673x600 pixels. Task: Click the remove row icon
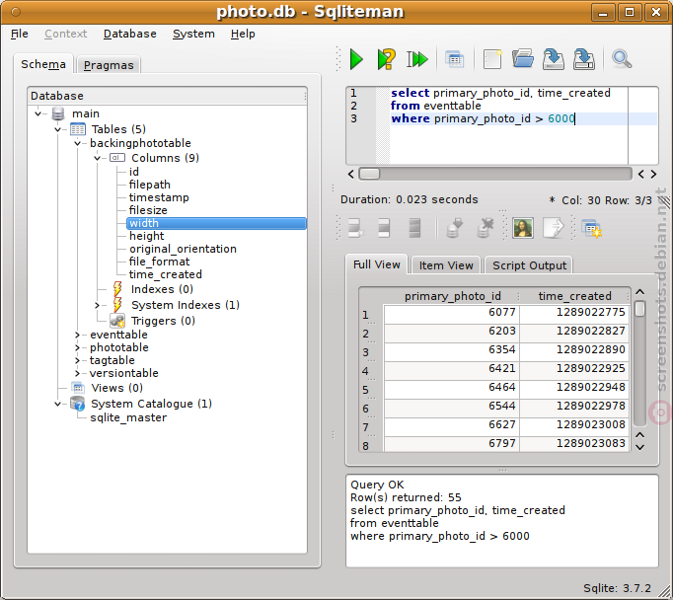tap(414, 227)
